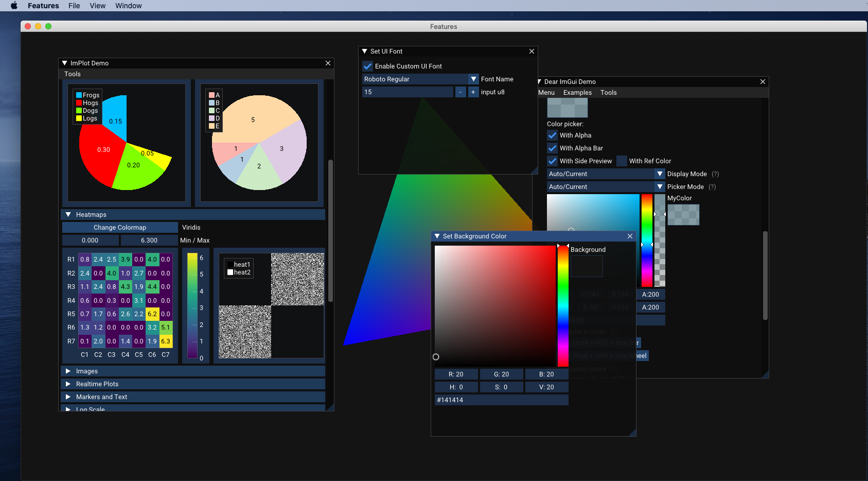
Task: Open the Apple menu
Action: click(x=14, y=6)
